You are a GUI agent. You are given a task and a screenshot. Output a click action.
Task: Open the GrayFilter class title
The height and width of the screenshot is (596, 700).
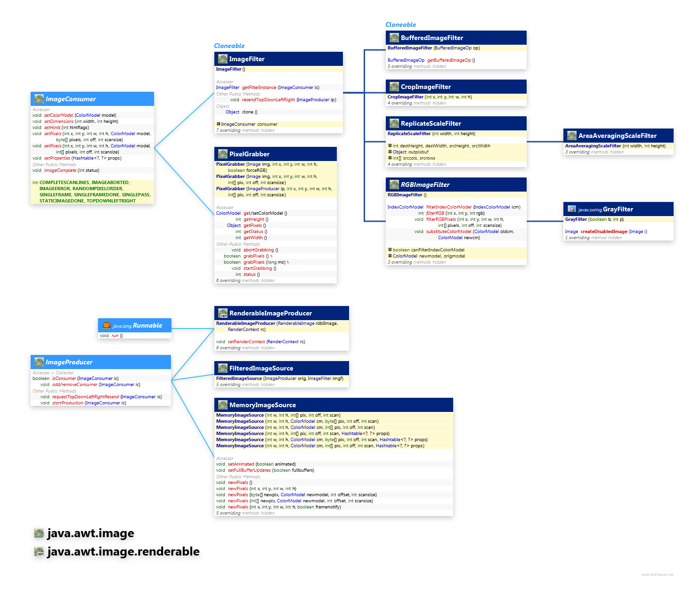pos(618,209)
